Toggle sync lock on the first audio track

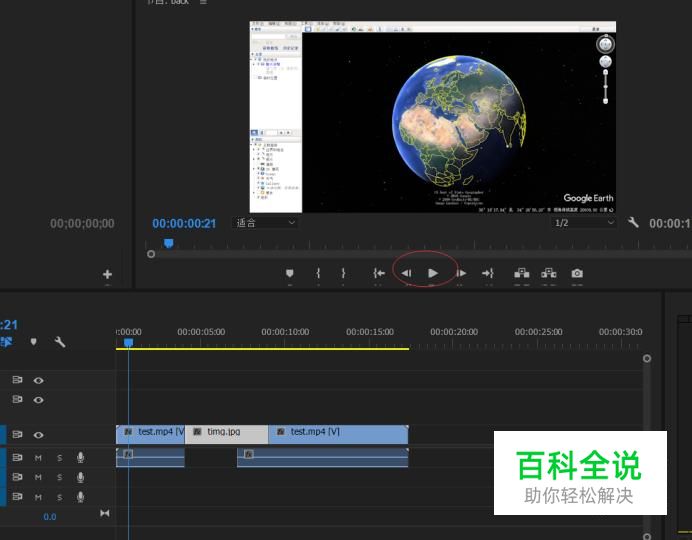pos(17,458)
